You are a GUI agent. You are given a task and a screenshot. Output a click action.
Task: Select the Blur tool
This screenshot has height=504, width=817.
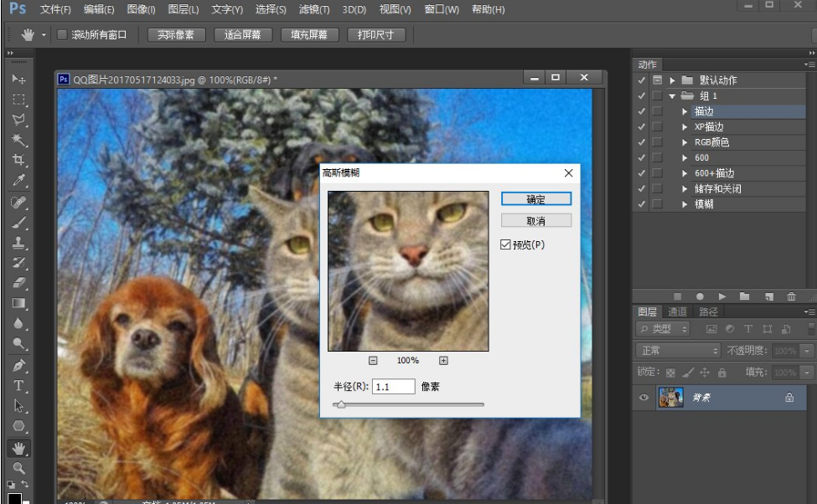click(18, 323)
